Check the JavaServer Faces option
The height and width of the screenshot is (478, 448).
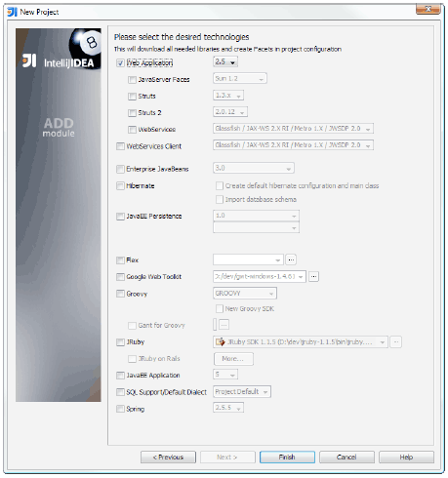pos(132,80)
